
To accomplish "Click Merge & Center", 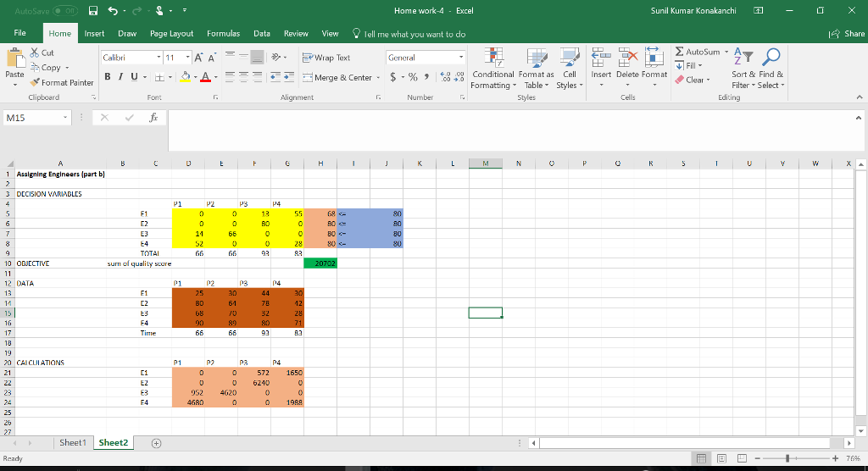I will click(337, 77).
